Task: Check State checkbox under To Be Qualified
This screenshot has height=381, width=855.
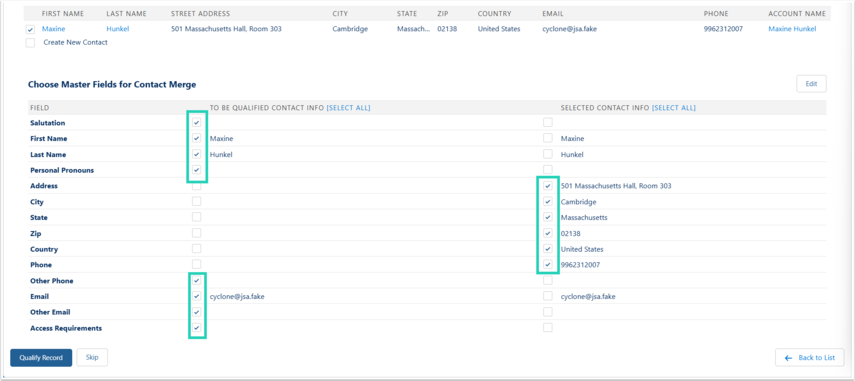Action: coord(196,217)
